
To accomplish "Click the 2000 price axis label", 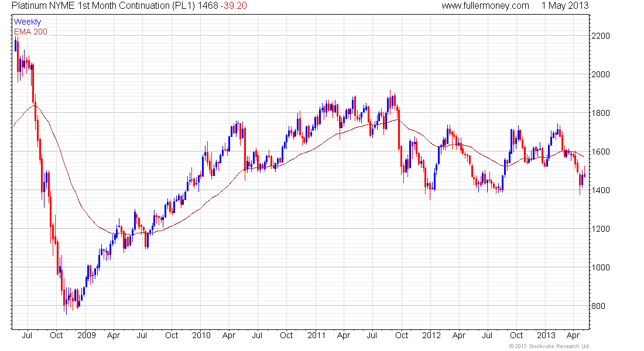I will tap(601, 74).
